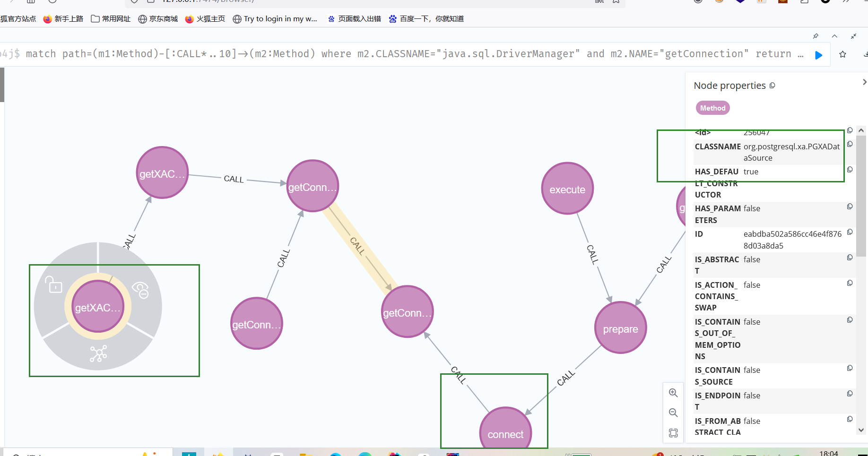The width and height of the screenshot is (868, 456).
Task: Run the Cypher query with play button
Action: point(818,55)
